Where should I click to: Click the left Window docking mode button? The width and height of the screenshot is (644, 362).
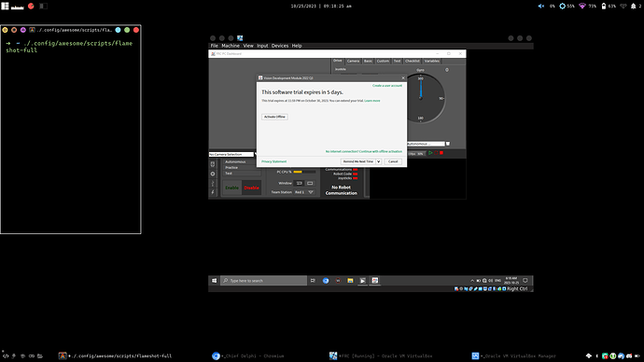click(299, 183)
